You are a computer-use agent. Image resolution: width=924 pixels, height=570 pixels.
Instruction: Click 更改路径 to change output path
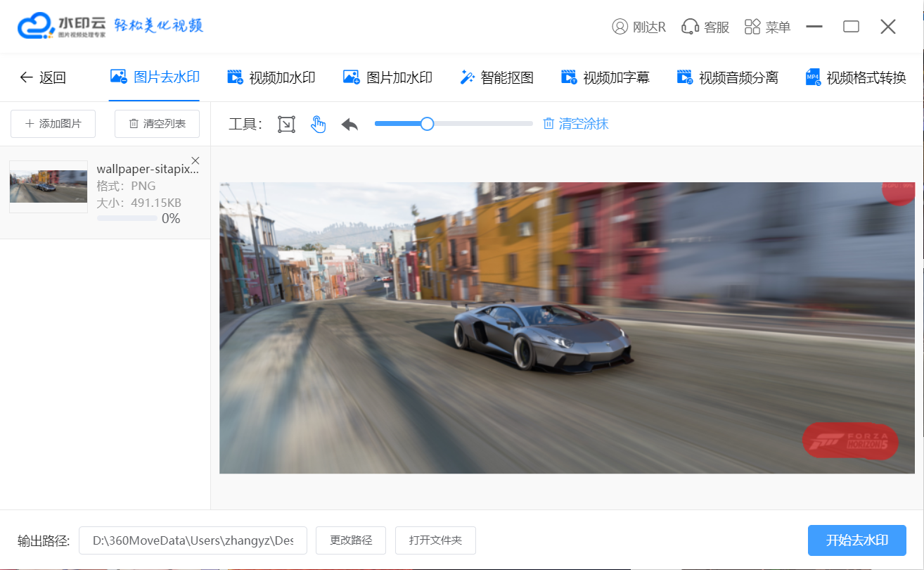[351, 540]
